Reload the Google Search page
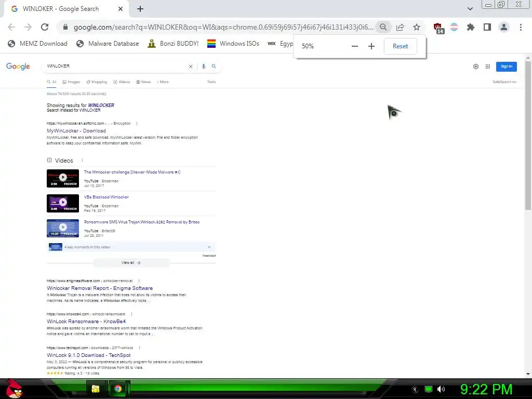The height and width of the screenshot is (399, 532). [x=45, y=27]
